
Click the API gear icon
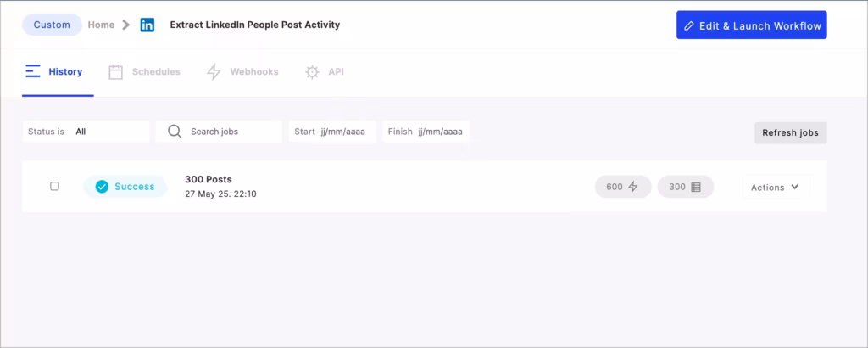click(312, 72)
